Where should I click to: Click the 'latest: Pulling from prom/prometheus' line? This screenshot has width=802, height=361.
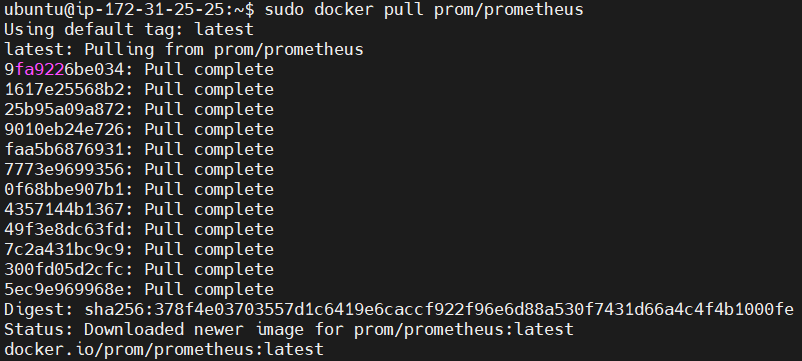184,50
